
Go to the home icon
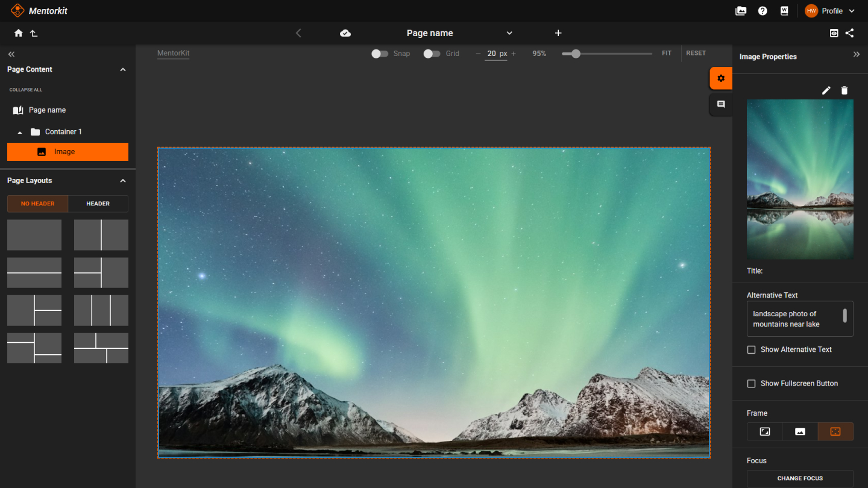click(18, 33)
